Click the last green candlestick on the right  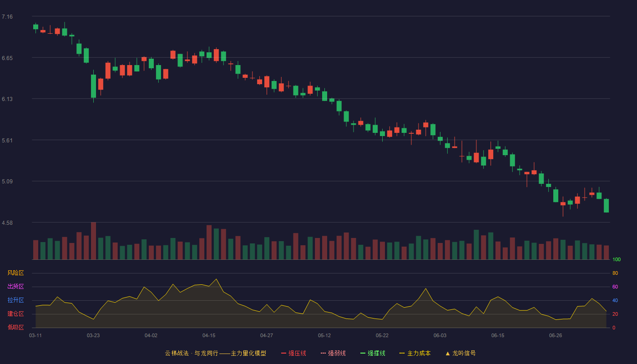606,206
